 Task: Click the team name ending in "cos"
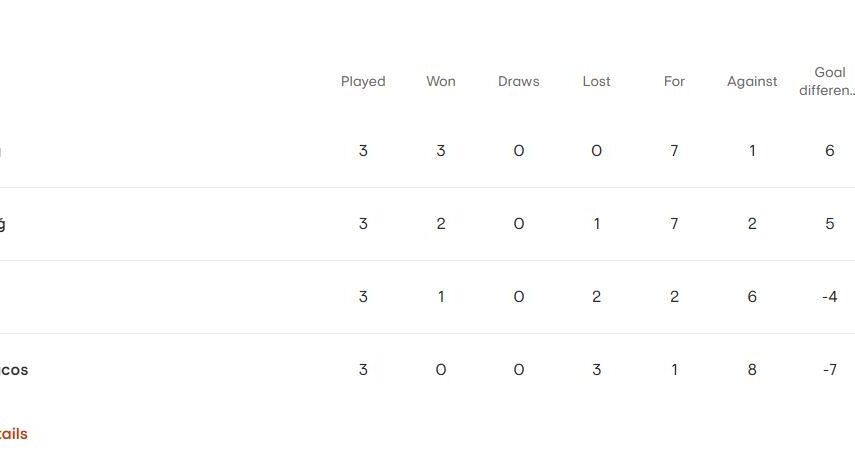tap(14, 370)
